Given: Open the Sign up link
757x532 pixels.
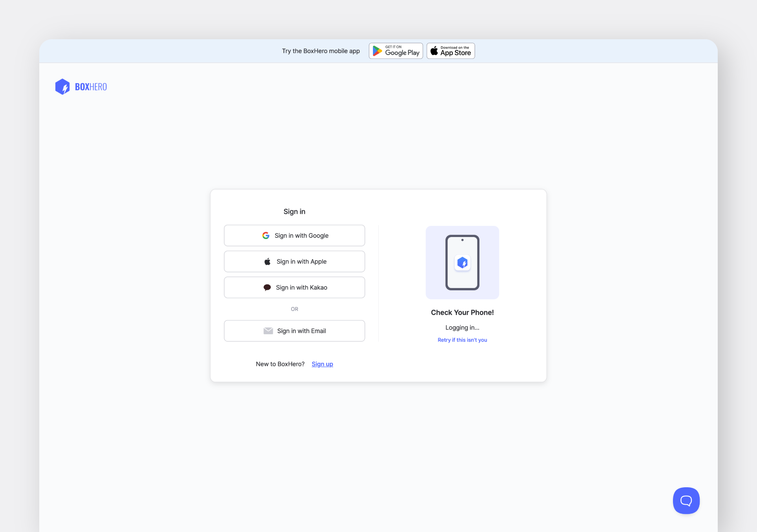Looking at the screenshot, I should click(322, 364).
